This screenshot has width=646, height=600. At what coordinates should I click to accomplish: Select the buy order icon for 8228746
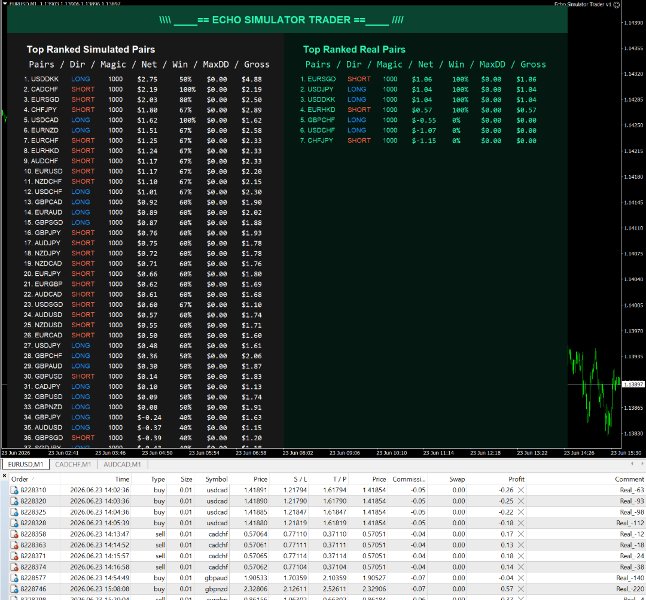[x=14, y=589]
